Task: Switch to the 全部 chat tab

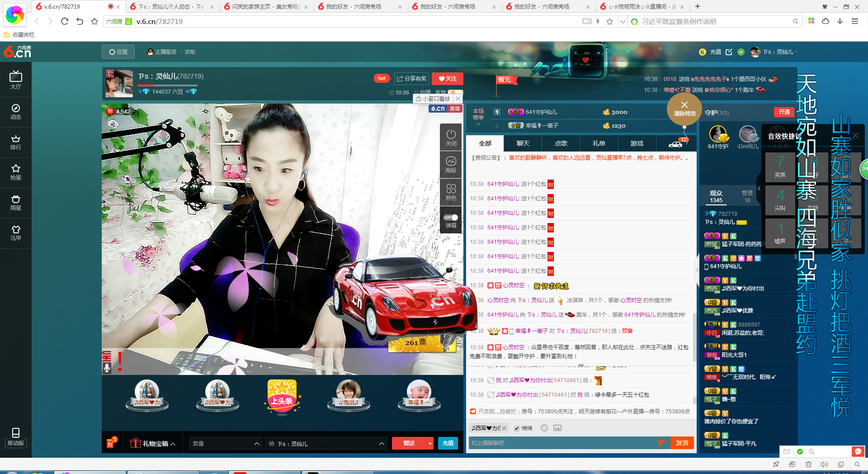Action: pos(485,143)
